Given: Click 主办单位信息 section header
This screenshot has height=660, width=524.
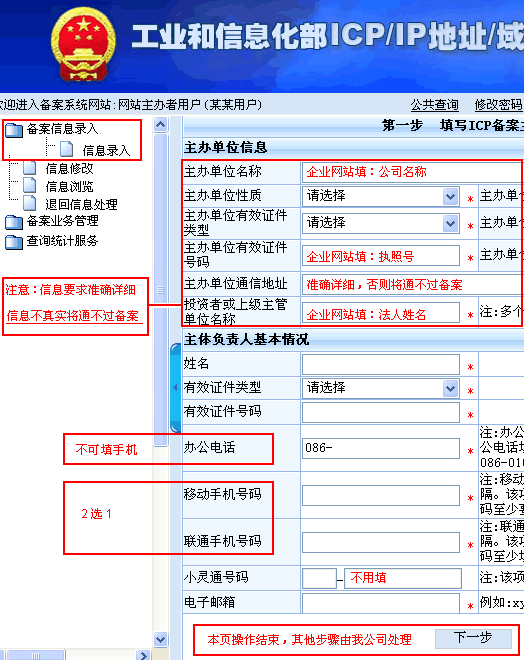Looking at the screenshot, I should click(x=226, y=148).
